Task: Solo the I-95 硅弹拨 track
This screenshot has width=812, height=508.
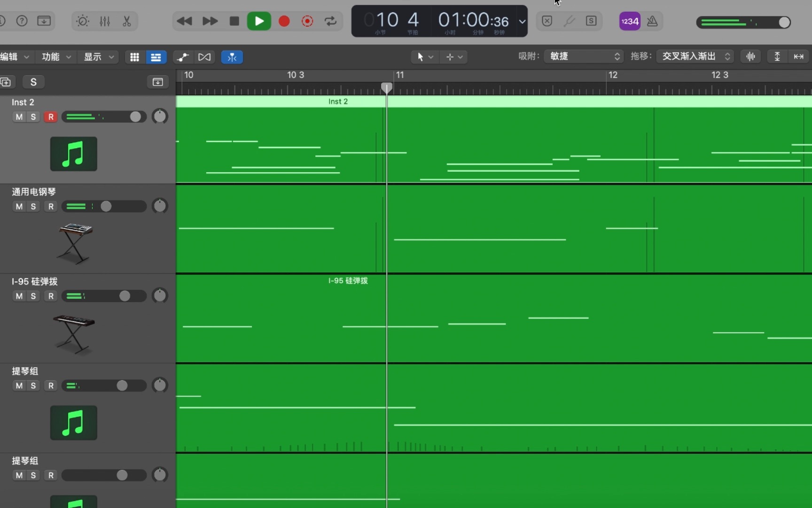Action: click(33, 296)
